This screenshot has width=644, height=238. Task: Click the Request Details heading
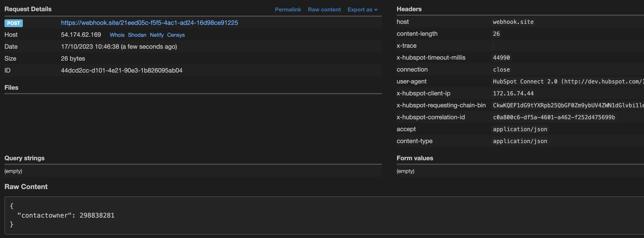pyautogui.click(x=28, y=9)
